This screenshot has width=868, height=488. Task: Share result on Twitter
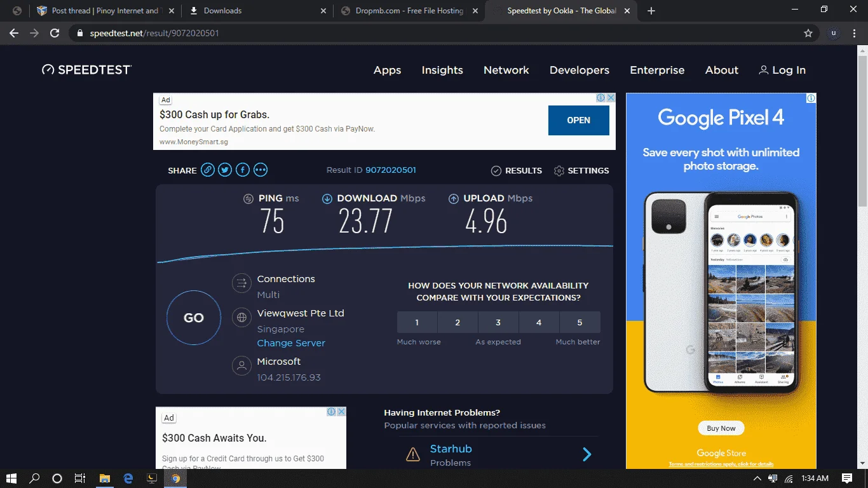tap(225, 170)
